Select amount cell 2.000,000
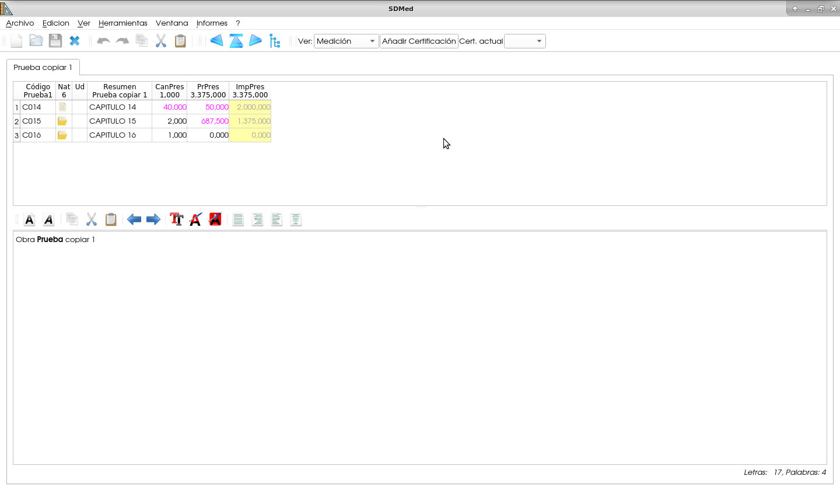840x504 pixels. click(250, 107)
